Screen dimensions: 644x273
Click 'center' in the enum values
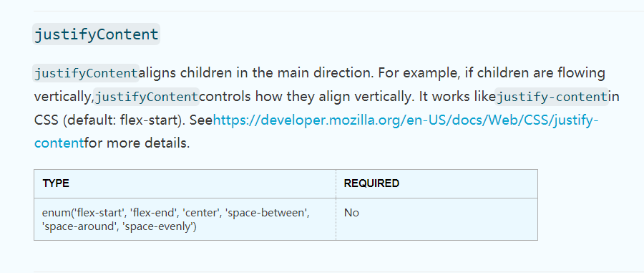pos(201,213)
